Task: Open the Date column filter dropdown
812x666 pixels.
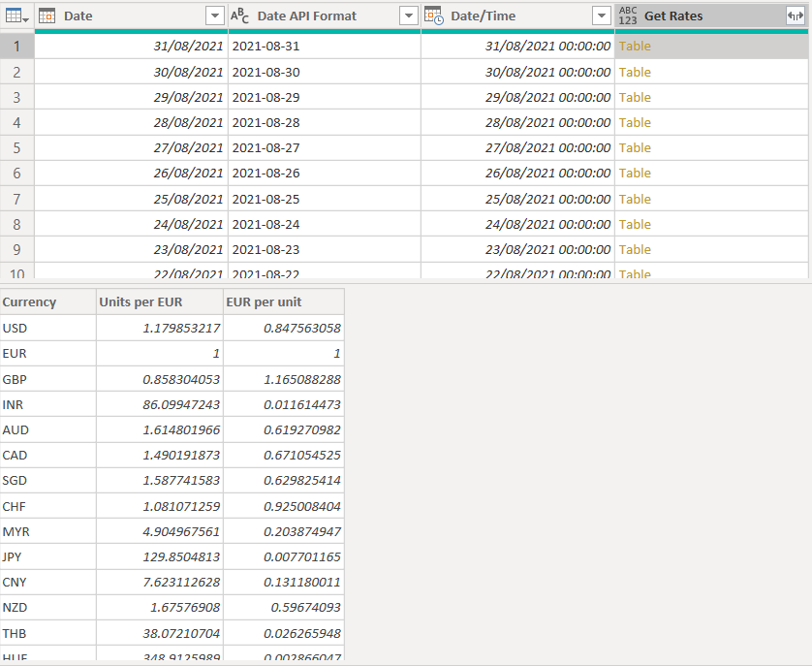Action: point(214,16)
